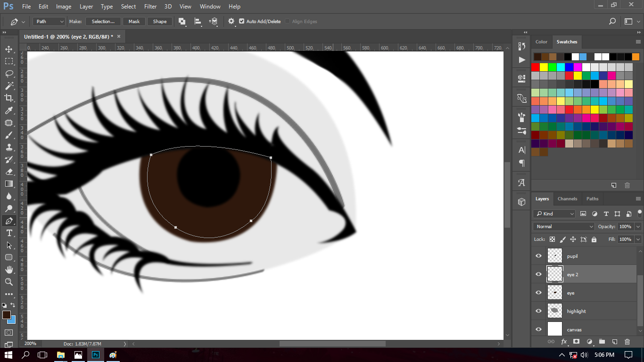644x362 pixels.
Task: Open the Character panel icon
Action: pos(521,150)
